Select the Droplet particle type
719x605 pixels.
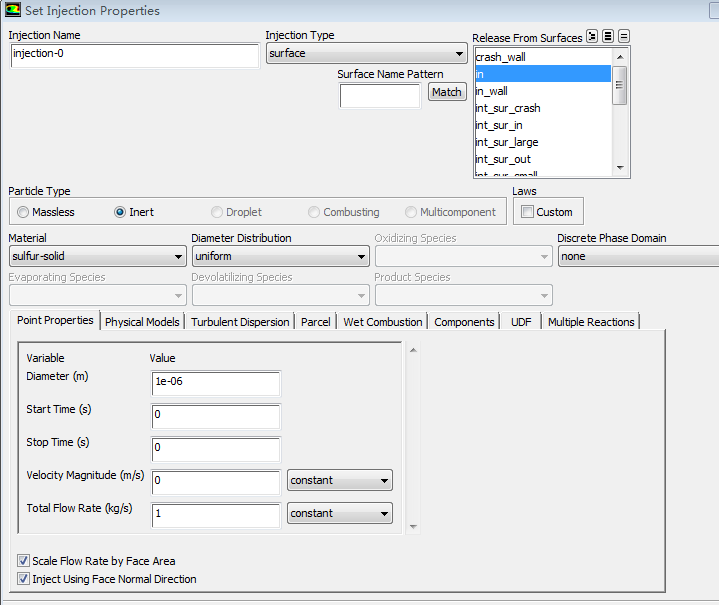[236, 212]
